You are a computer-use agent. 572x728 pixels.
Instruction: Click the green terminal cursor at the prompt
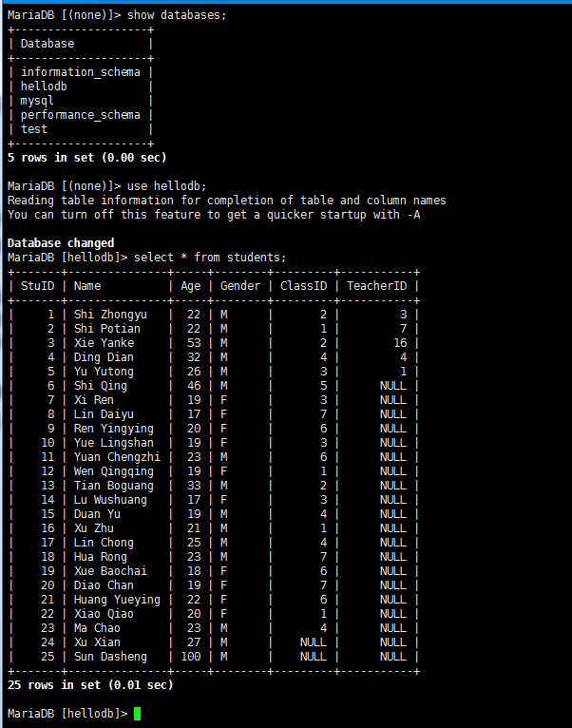click(137, 714)
